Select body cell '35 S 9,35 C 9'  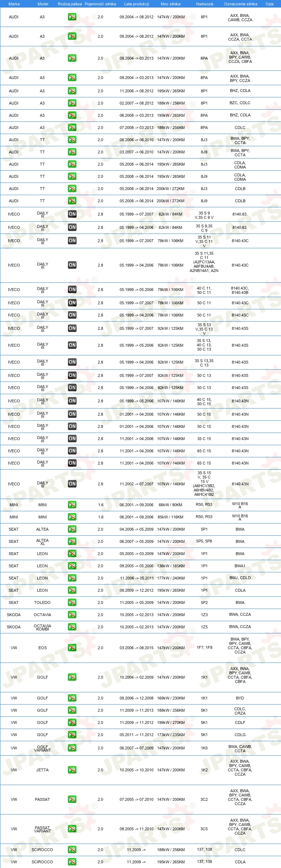tap(204, 228)
